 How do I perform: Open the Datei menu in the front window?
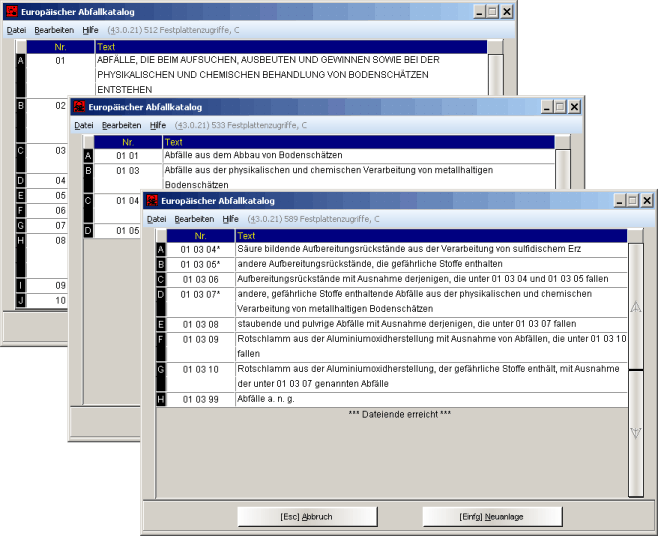coord(156,219)
